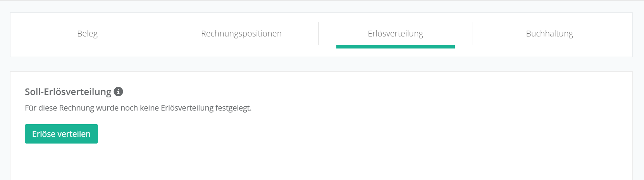
Task: Click the word "noch" in the notice
Action: pyautogui.click(x=129, y=108)
